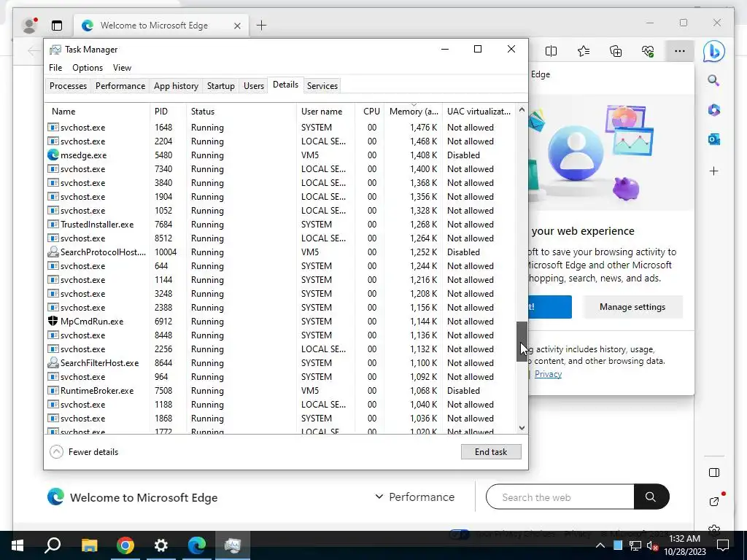
Task: Open Edge Collections icon
Action: click(x=616, y=51)
